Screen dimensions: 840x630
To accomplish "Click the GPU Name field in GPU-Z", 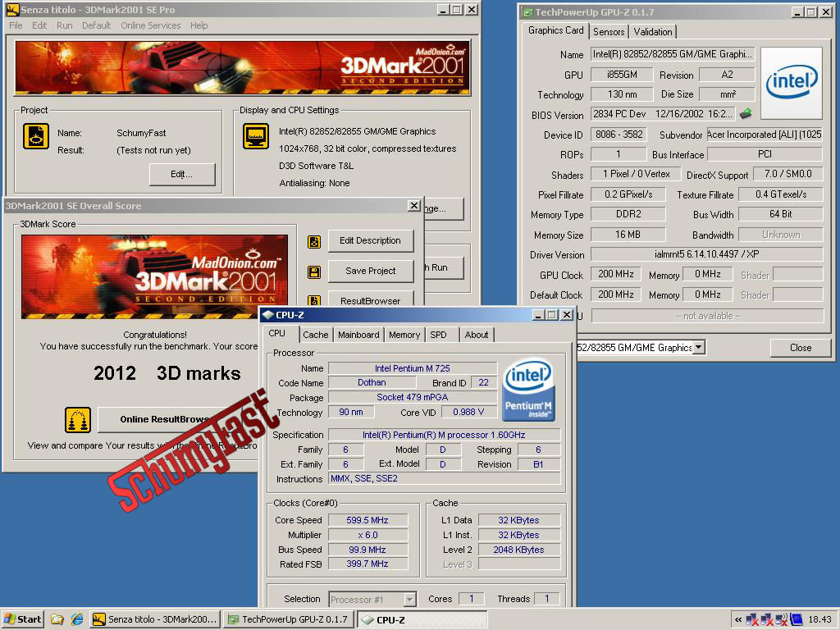I will click(x=673, y=54).
